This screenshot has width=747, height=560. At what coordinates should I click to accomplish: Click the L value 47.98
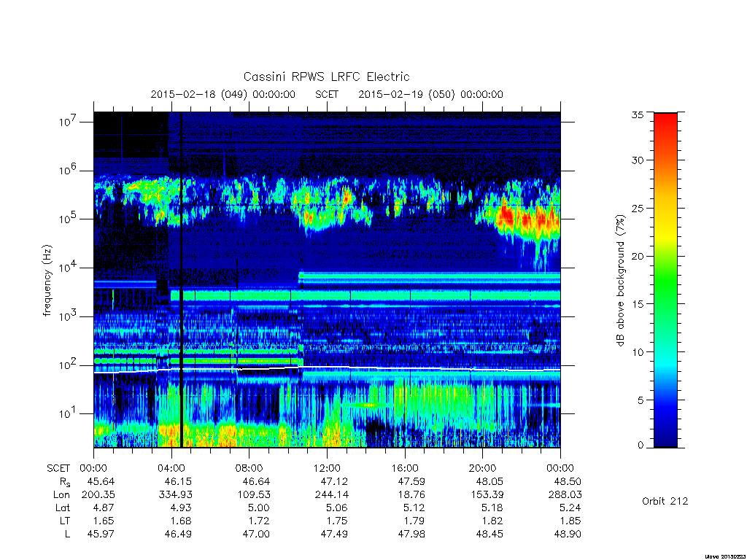click(411, 534)
